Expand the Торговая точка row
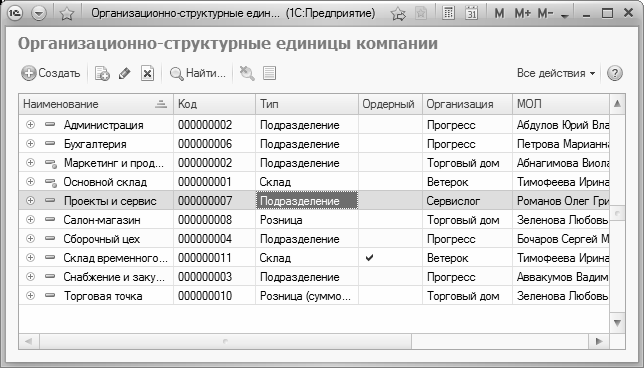The width and height of the screenshot is (644, 368). point(30,295)
